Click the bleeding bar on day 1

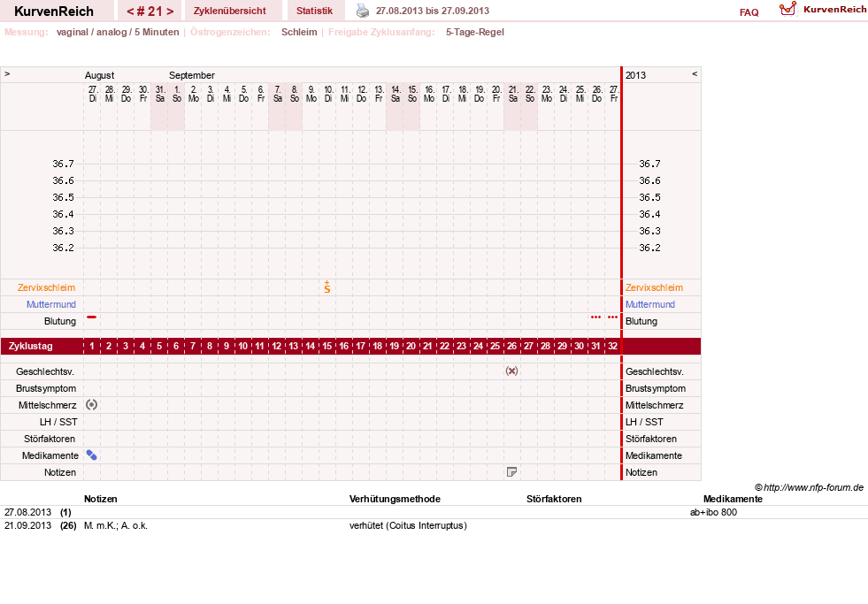click(91, 317)
